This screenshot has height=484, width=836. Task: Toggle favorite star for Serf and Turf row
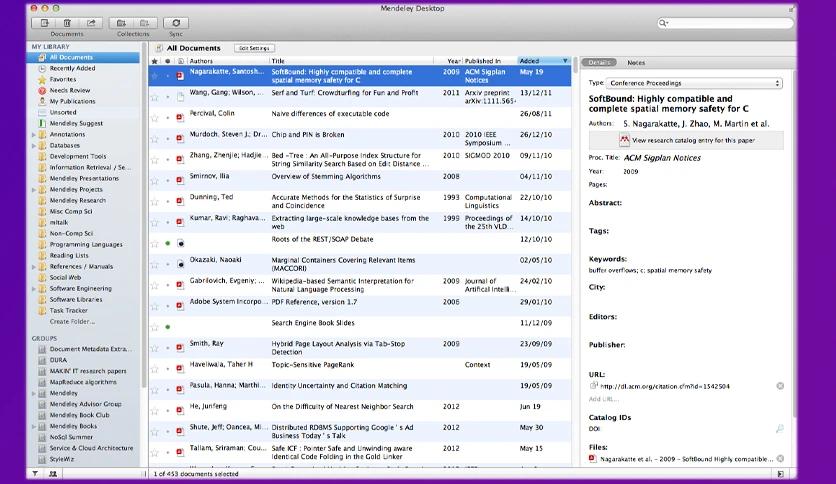click(155, 97)
